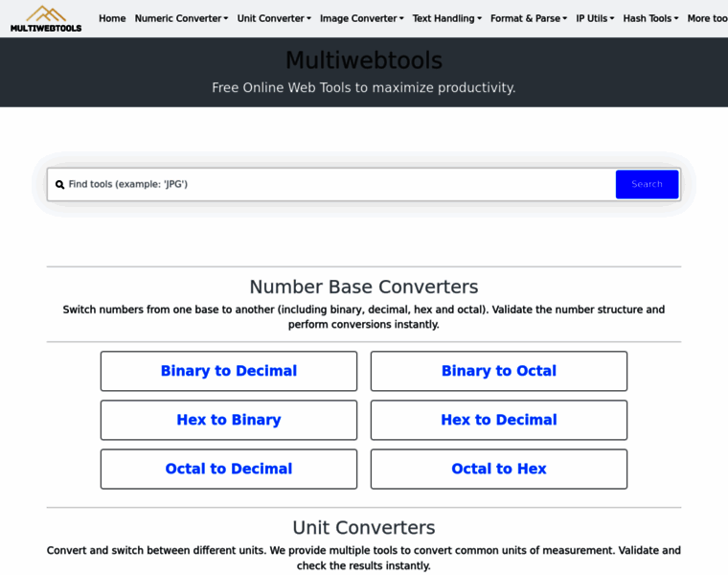This screenshot has width=728, height=575.
Task: Click the Unit Converters heading
Action: click(x=364, y=528)
